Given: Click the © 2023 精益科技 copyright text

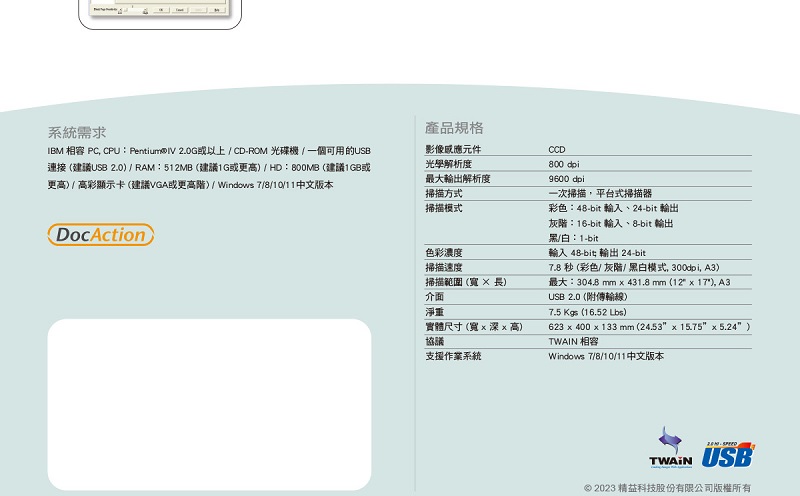Looking at the screenshot, I should pyautogui.click(x=666, y=487).
